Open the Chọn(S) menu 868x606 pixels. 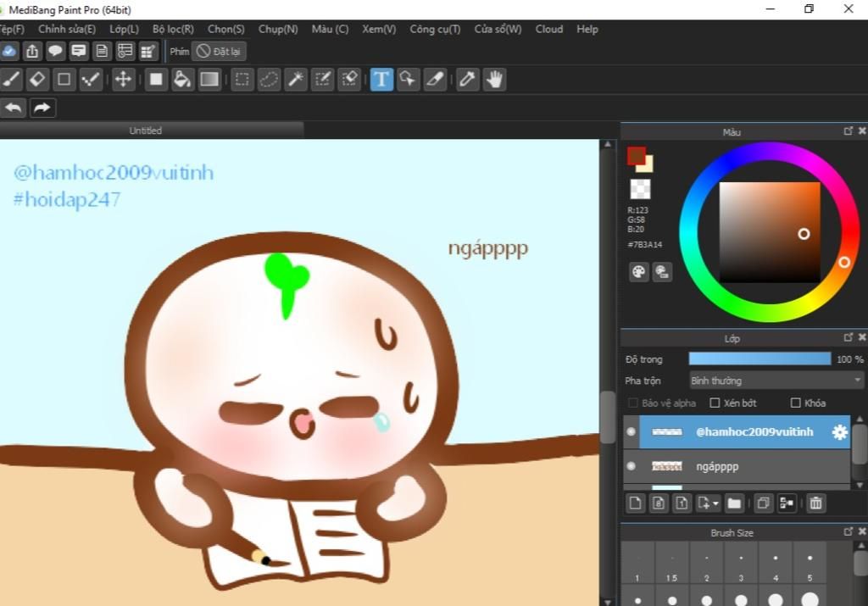click(x=225, y=30)
